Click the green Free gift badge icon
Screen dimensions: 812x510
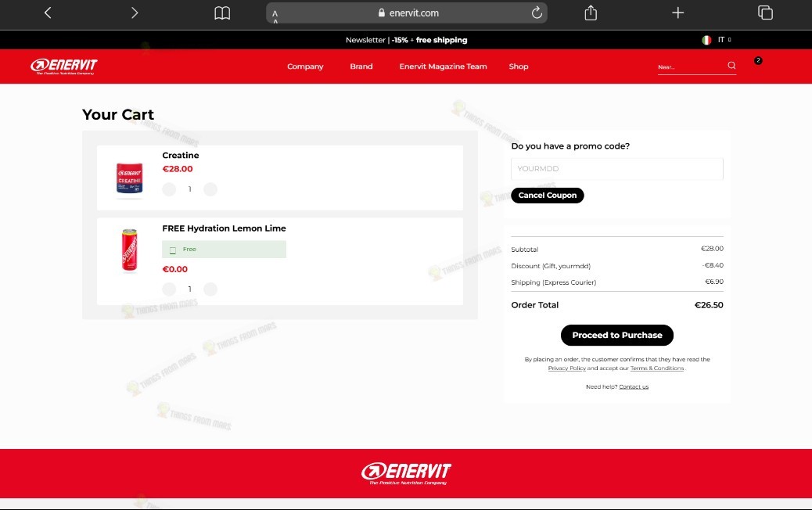pyautogui.click(x=173, y=250)
